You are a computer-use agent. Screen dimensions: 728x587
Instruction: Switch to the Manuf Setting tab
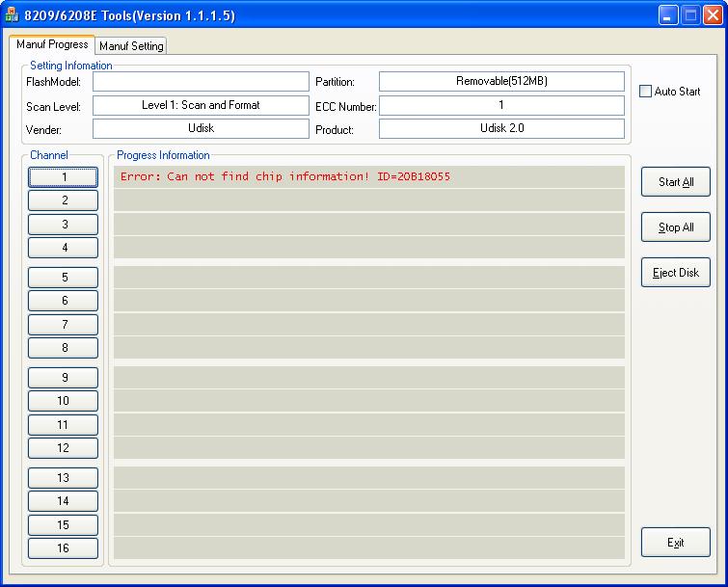tap(132, 46)
